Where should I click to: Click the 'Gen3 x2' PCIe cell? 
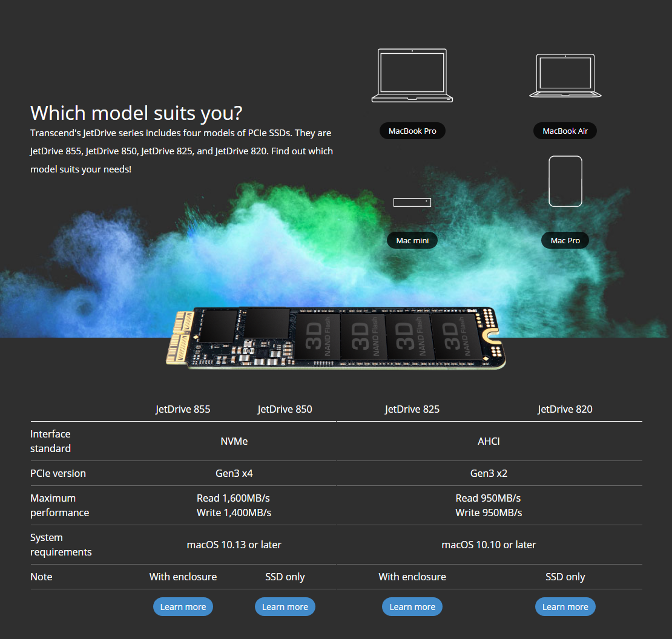[x=489, y=473]
